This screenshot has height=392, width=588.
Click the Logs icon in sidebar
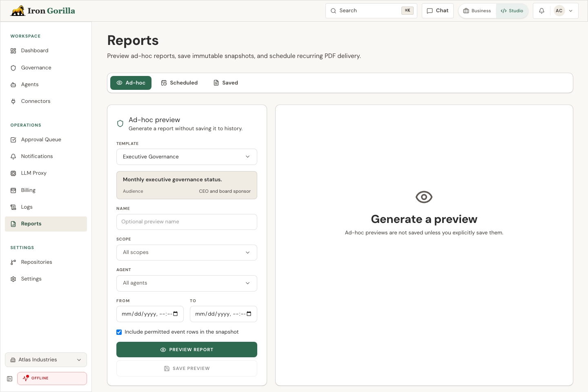[13, 207]
